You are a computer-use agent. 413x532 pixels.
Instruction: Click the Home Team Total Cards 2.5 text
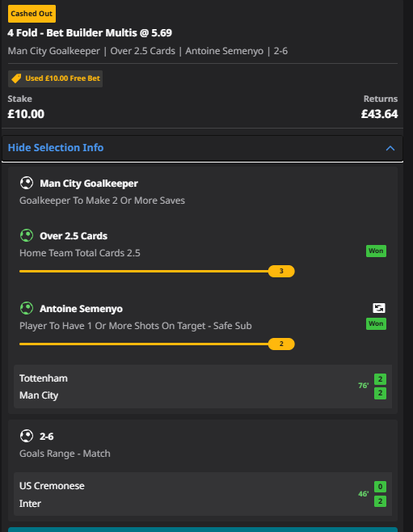(80, 253)
